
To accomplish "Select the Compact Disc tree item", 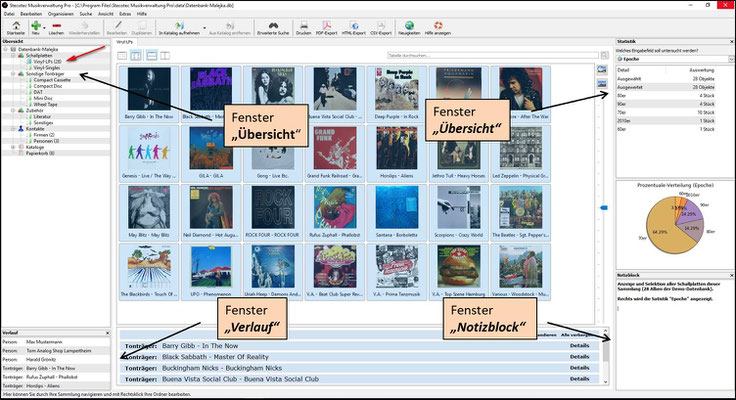I will pyautogui.click(x=47, y=86).
